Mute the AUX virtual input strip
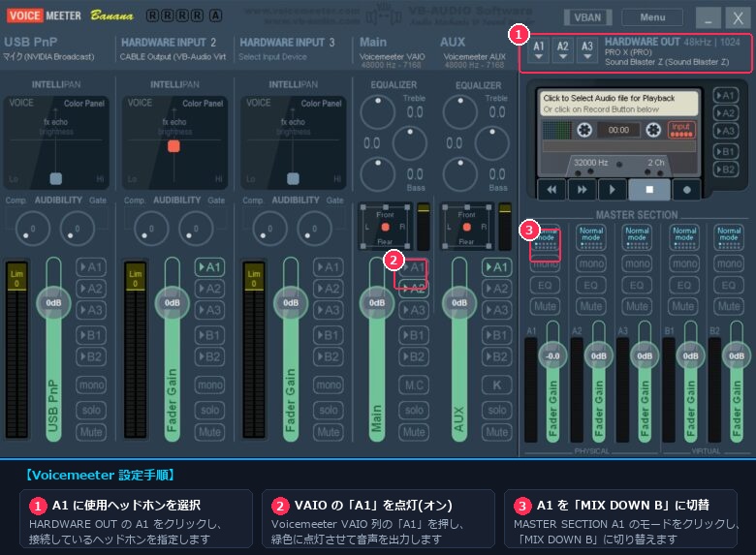 (x=496, y=432)
